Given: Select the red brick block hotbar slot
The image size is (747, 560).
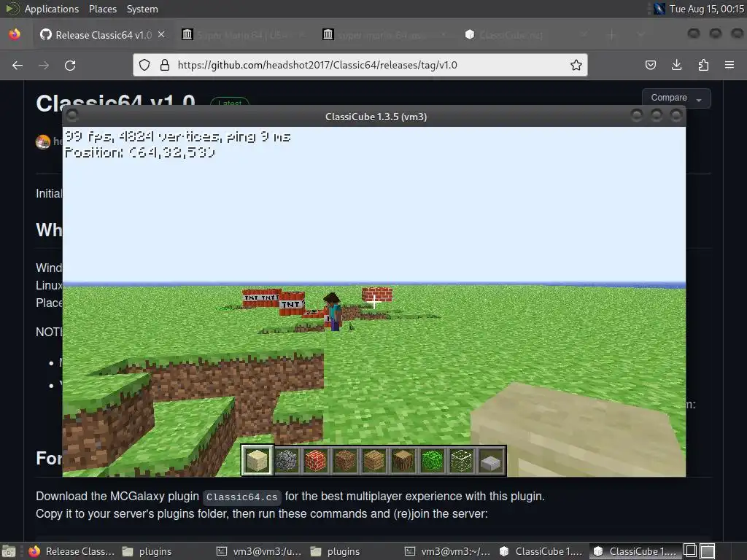Looking at the screenshot, I should (x=315, y=461).
